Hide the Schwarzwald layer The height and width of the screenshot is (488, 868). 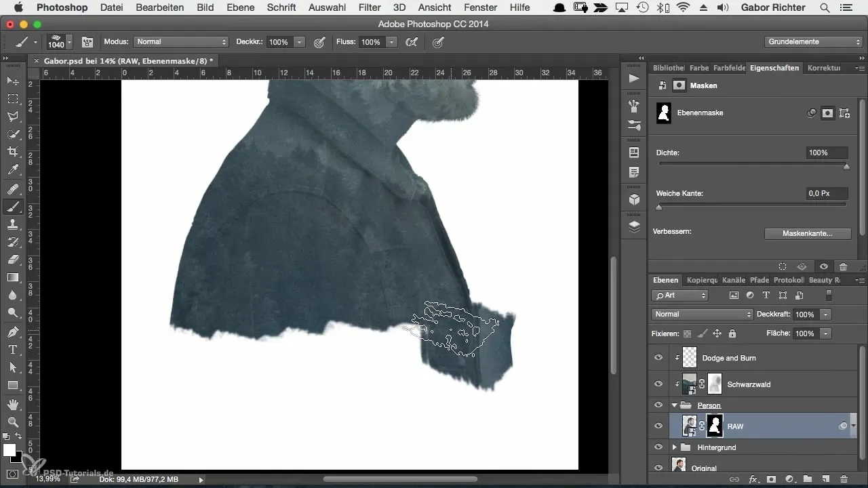658,384
